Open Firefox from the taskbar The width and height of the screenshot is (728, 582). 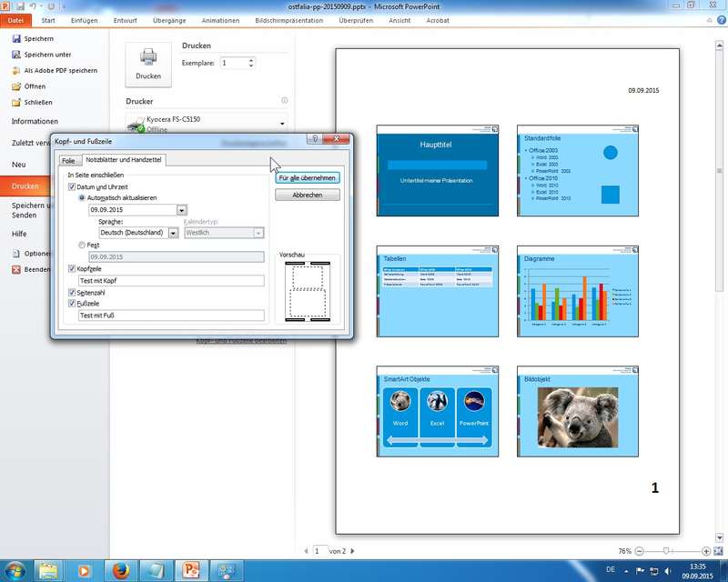pos(117,569)
